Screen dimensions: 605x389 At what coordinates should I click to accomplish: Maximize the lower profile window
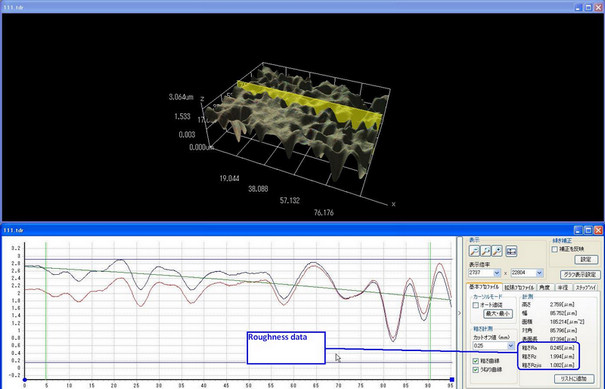click(588, 230)
